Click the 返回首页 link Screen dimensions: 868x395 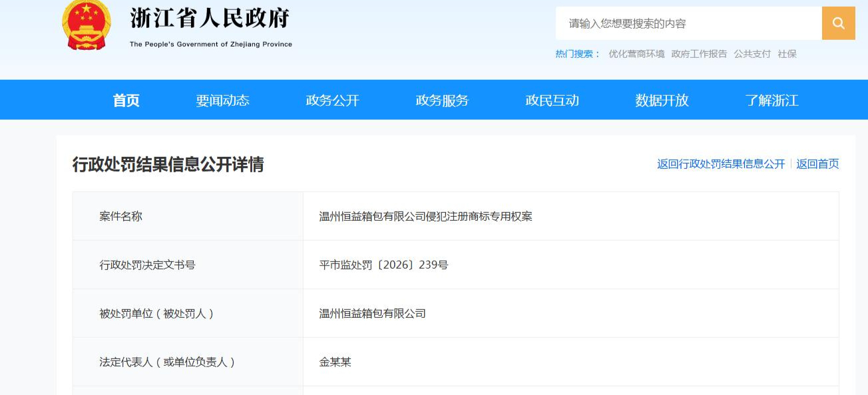pos(817,164)
